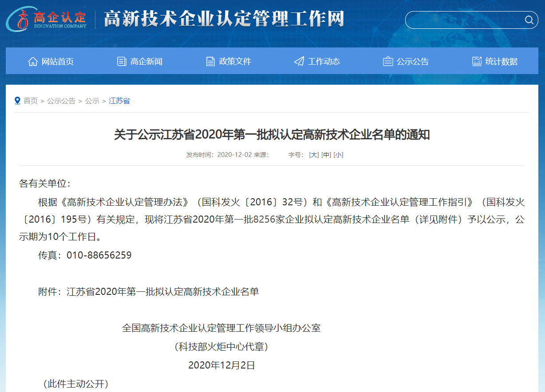545x392 pixels.
Task: Click the breadcrumb location pin icon
Action: coord(18,101)
